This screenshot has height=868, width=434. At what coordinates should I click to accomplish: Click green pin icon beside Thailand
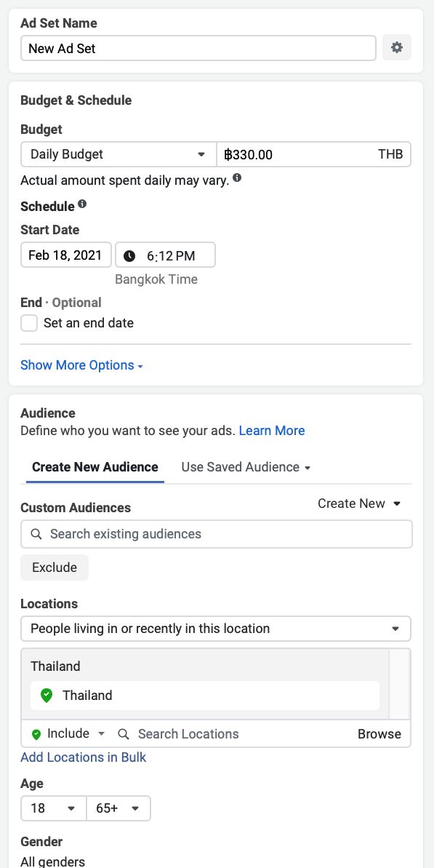pos(47,696)
